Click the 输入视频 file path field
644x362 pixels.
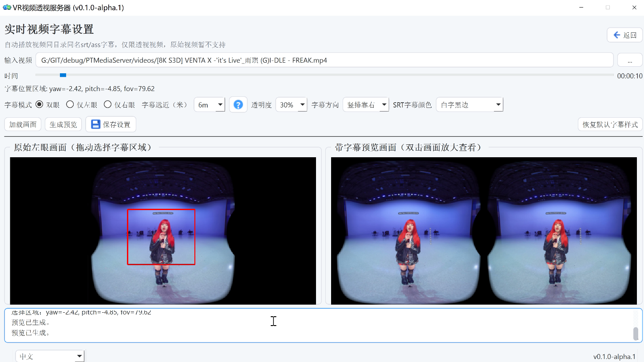(x=324, y=60)
